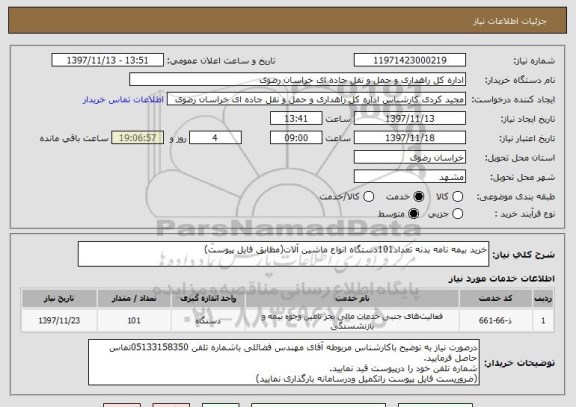Image resolution: width=576 pixels, height=407 pixels.
Task: Click the page header 'جزئیات اطلاعات نیاز'
Action: (510, 22)
